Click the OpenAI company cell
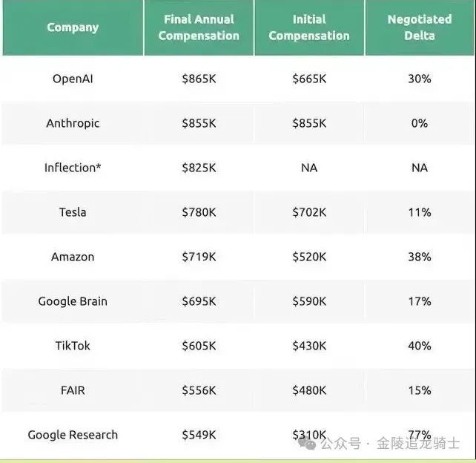The image size is (476, 463). [x=73, y=78]
